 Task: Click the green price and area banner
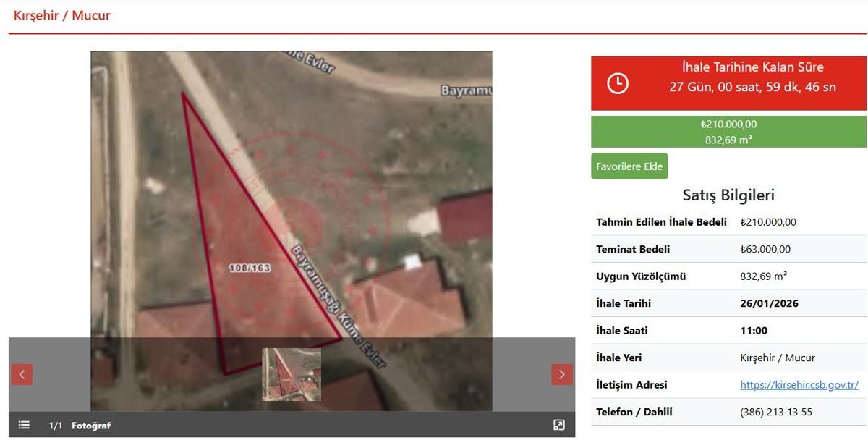(x=728, y=132)
